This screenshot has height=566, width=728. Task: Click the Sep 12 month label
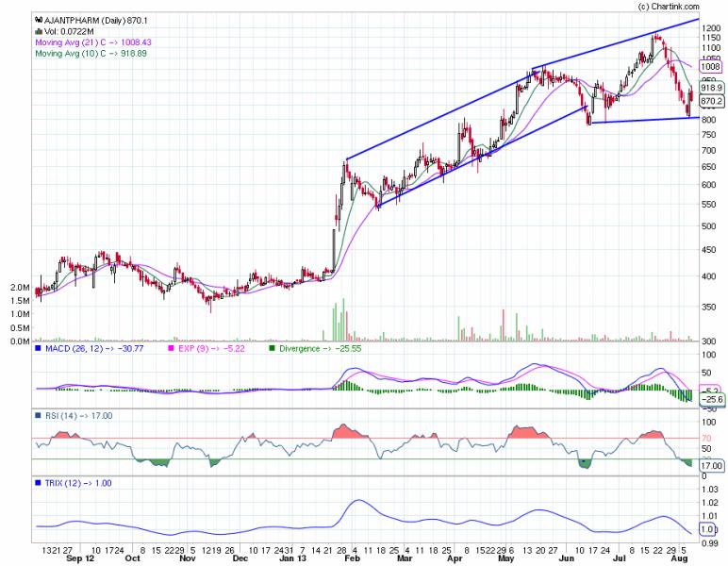click(x=80, y=558)
